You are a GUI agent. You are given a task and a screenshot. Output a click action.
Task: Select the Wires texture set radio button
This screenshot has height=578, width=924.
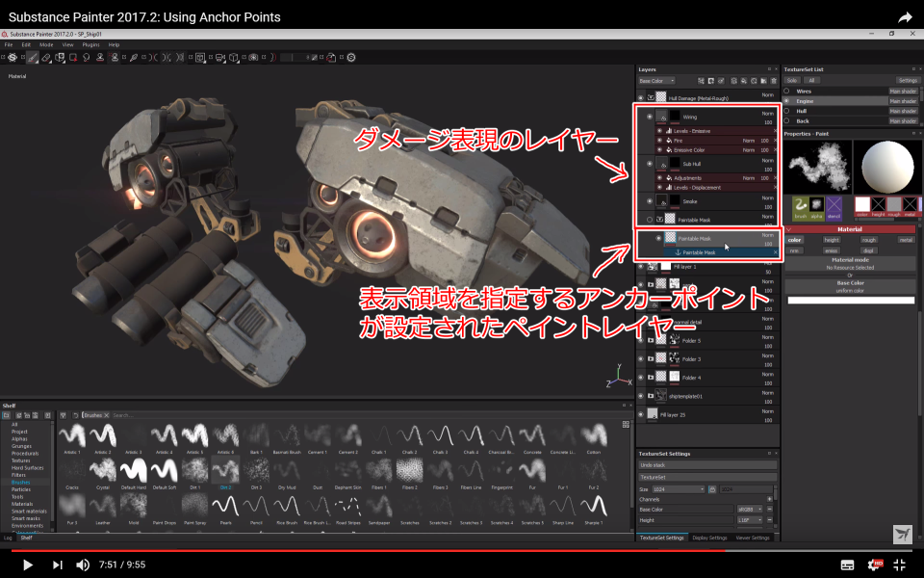tap(786, 91)
